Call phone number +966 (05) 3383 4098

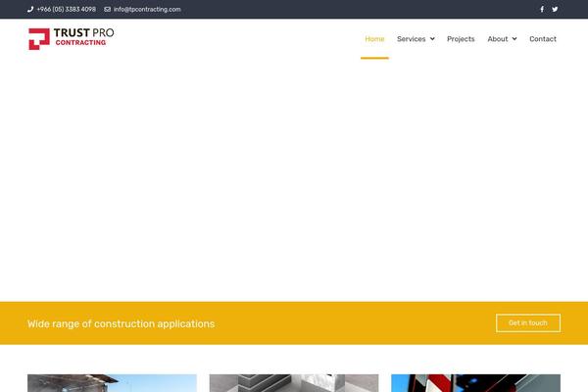tap(67, 10)
